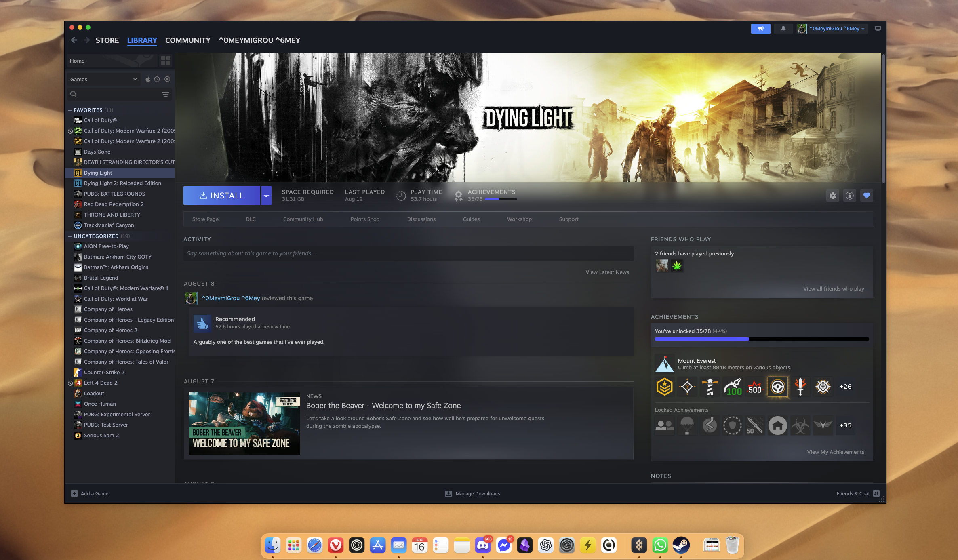Open the Workshop tab

pyautogui.click(x=519, y=219)
